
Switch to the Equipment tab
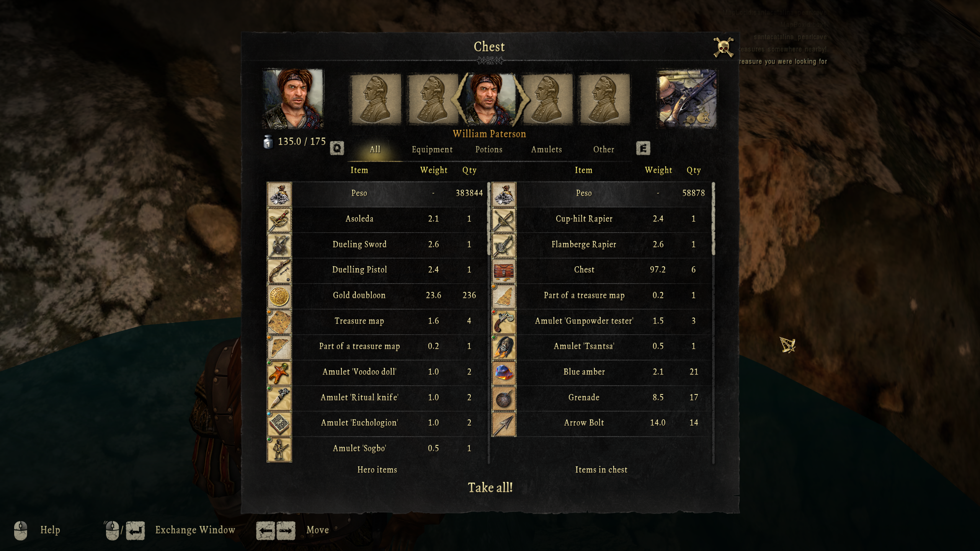(432, 150)
